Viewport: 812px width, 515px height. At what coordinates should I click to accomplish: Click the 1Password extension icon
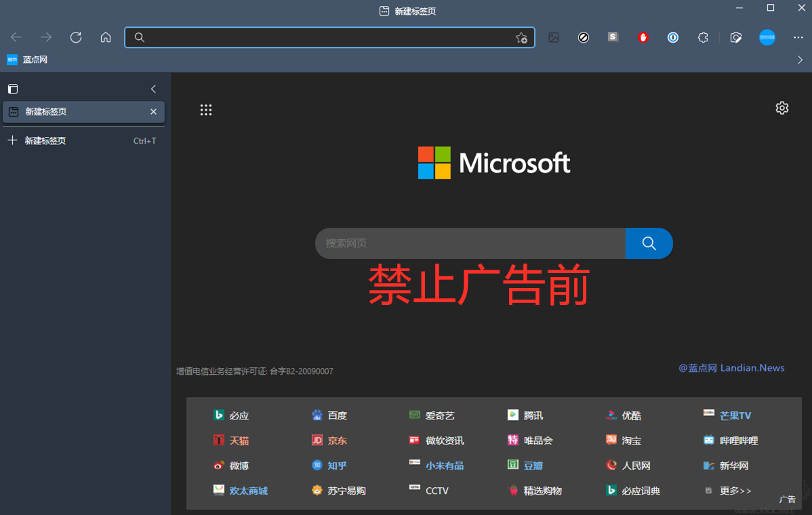[673, 37]
